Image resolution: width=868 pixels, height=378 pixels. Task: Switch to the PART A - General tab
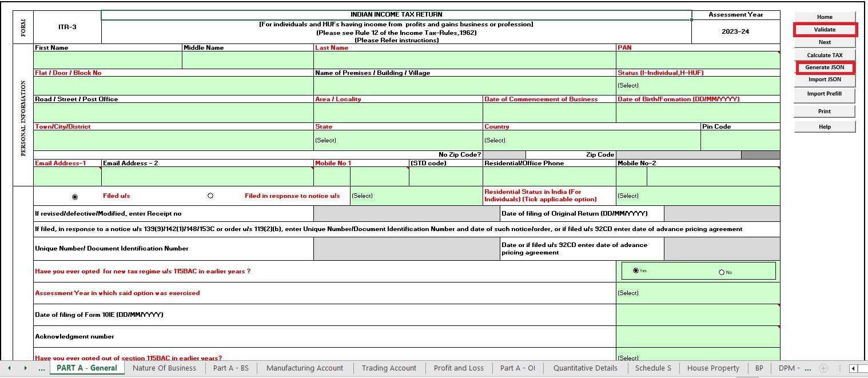[87, 368]
